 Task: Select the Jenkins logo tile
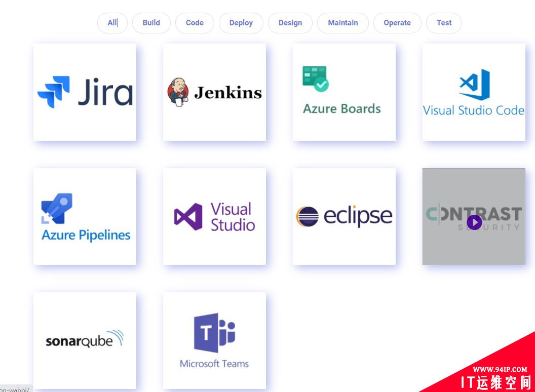[214, 92]
